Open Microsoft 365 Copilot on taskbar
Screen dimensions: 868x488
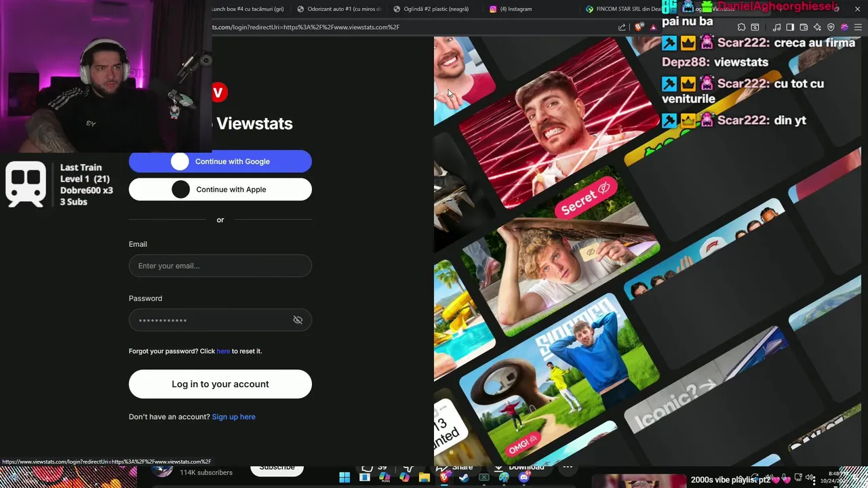click(x=384, y=477)
